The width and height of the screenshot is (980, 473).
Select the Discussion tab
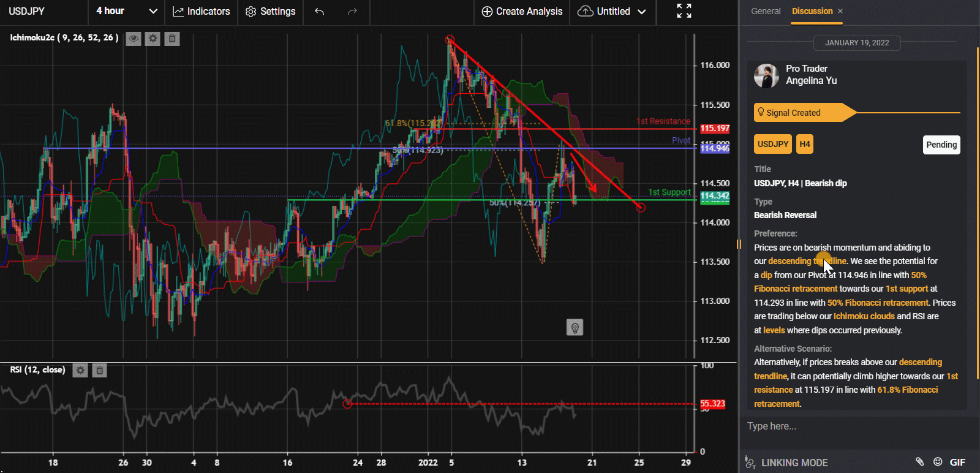tap(812, 11)
